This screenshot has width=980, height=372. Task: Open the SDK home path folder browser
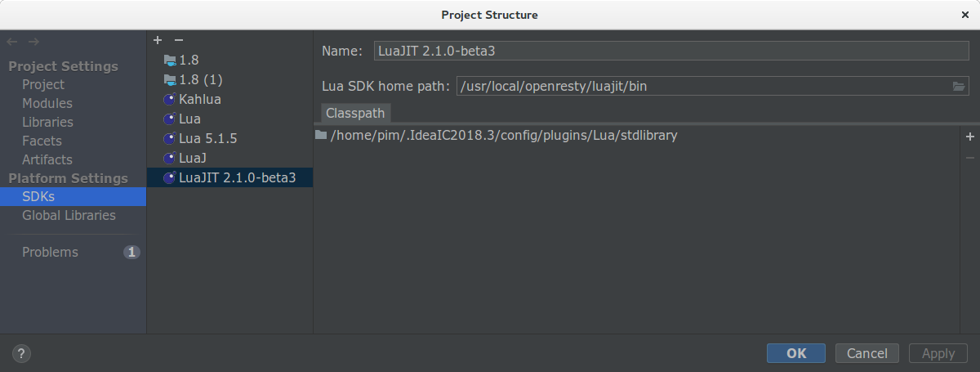959,86
